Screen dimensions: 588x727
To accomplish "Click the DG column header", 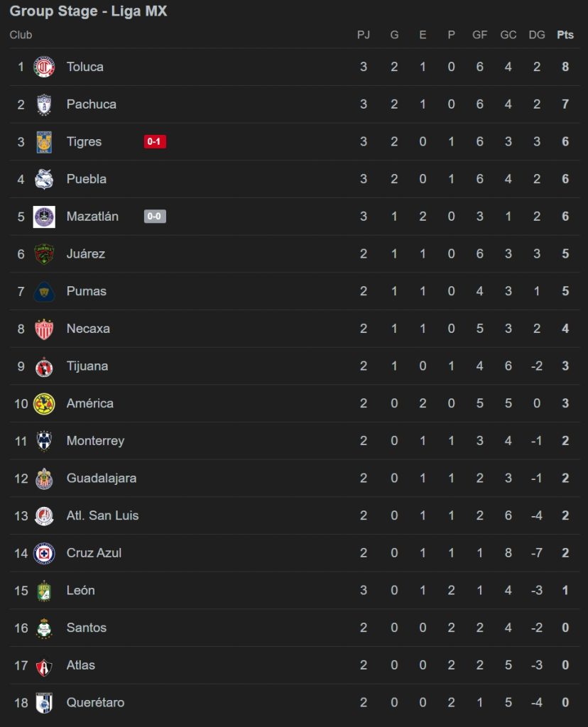I will (x=537, y=35).
